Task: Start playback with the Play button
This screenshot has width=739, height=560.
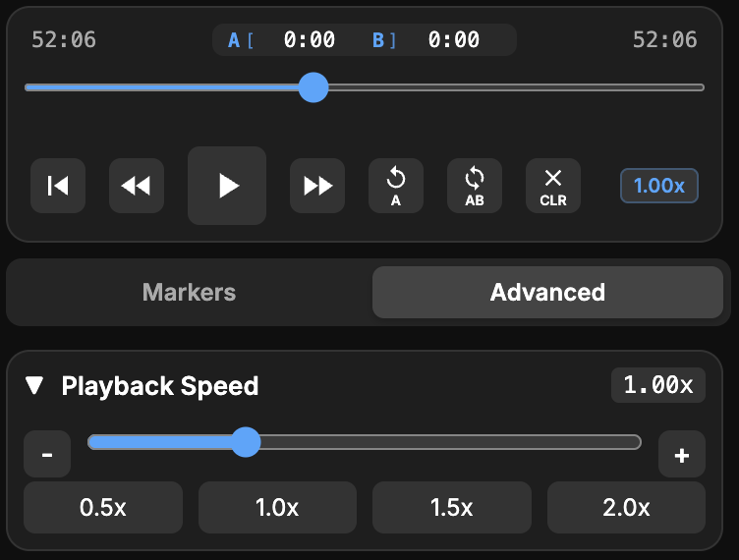Action: click(227, 186)
